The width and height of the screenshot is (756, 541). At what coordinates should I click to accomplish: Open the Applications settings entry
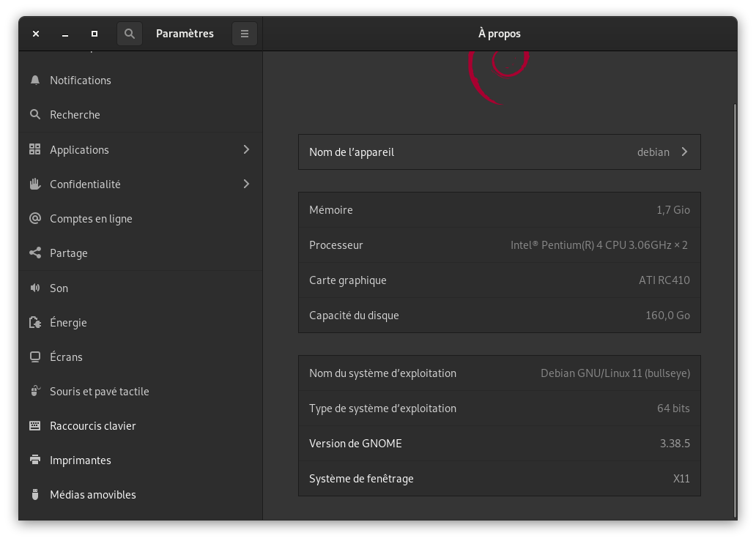click(141, 150)
